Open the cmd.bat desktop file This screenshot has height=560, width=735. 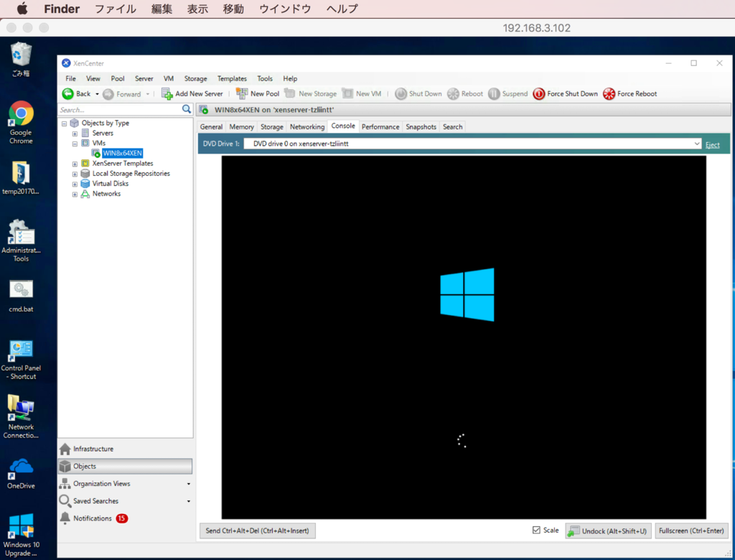pos(21,297)
